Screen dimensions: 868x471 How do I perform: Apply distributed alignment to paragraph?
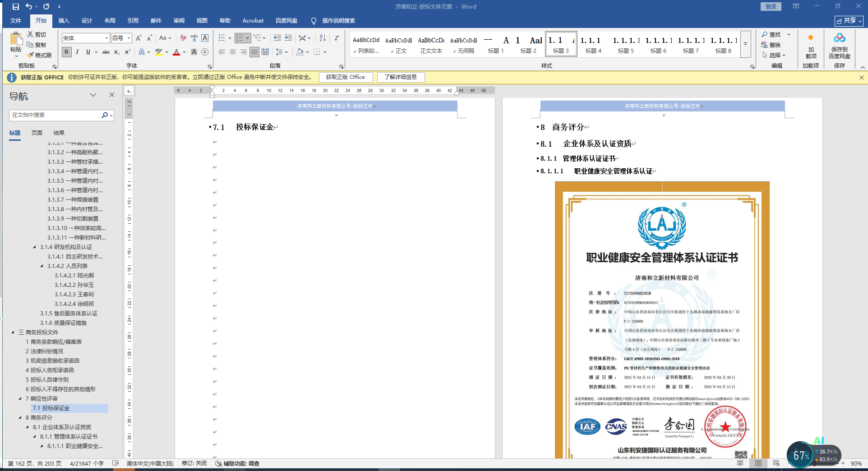pyautogui.click(x=265, y=52)
